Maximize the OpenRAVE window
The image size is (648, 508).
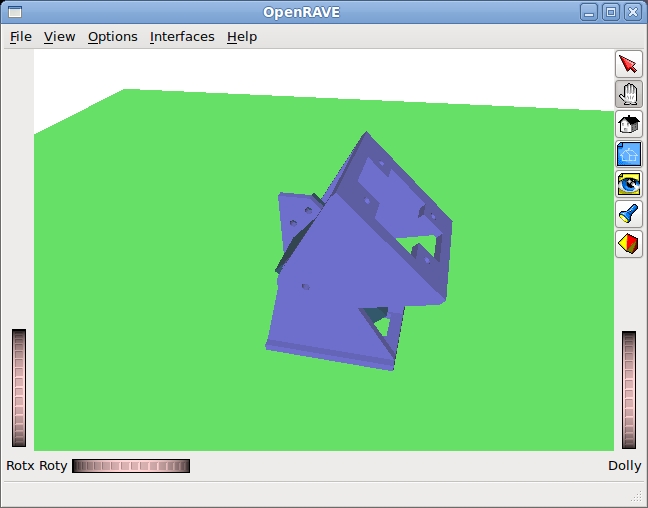[x=611, y=12]
